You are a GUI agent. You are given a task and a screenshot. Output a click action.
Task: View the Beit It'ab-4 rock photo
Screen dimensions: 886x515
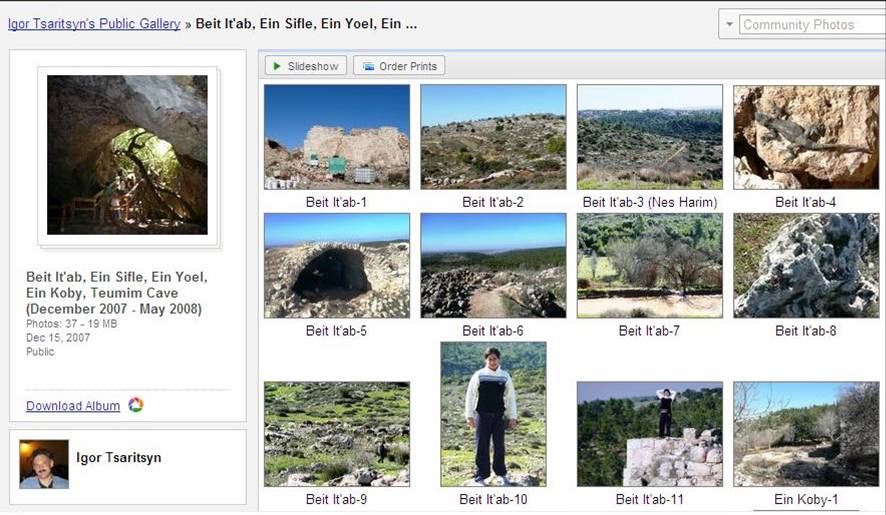click(806, 136)
